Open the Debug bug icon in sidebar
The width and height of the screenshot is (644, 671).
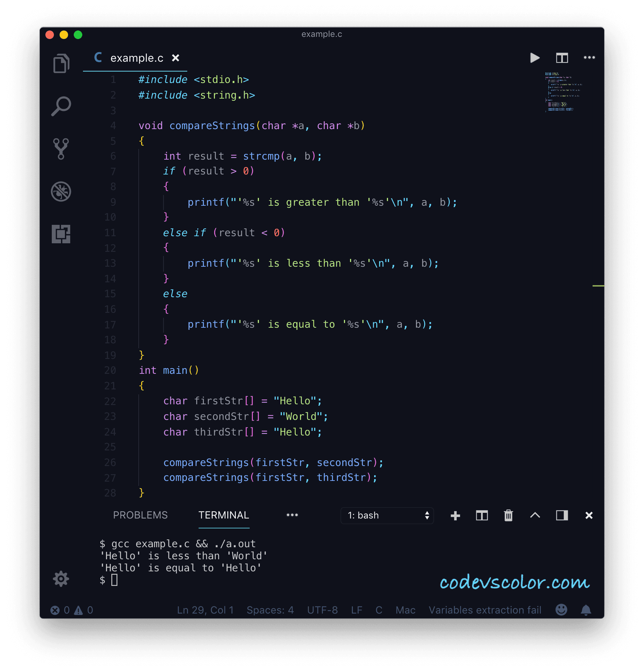(61, 192)
